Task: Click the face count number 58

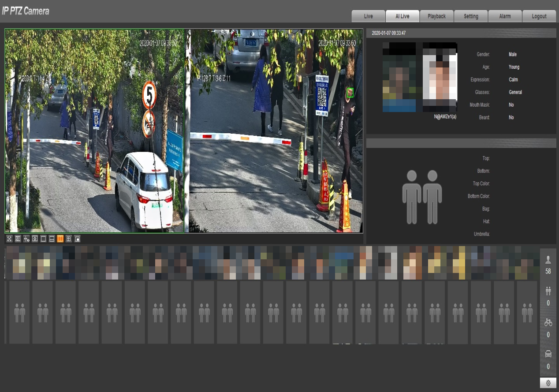Action: pyautogui.click(x=548, y=272)
